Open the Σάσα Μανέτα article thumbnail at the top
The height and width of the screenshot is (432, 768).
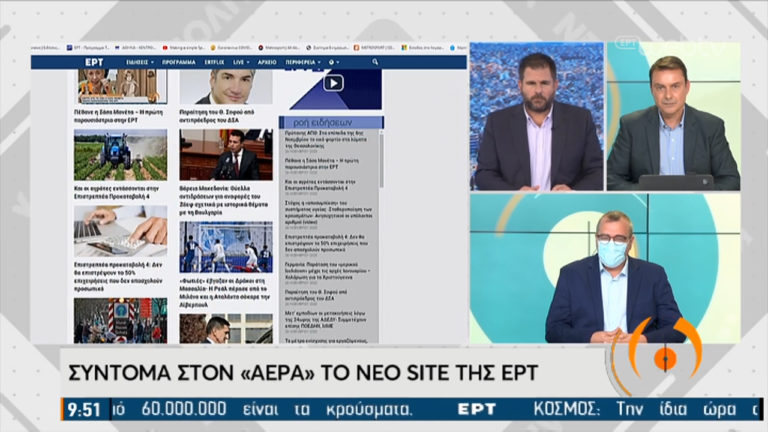point(120,86)
